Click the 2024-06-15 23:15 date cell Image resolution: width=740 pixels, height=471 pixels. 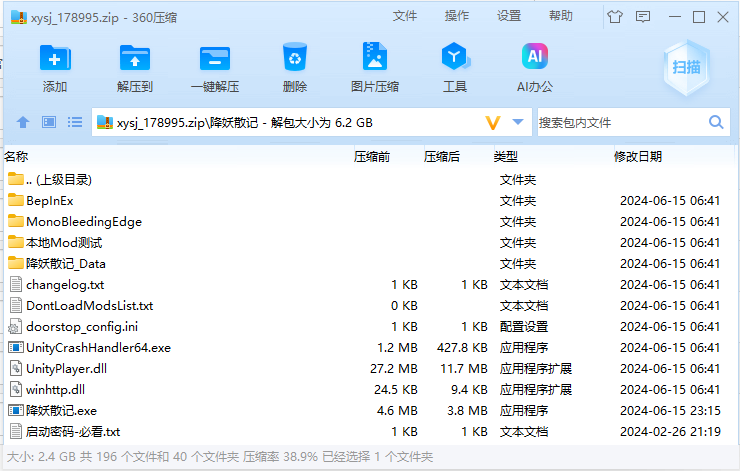[x=670, y=411]
